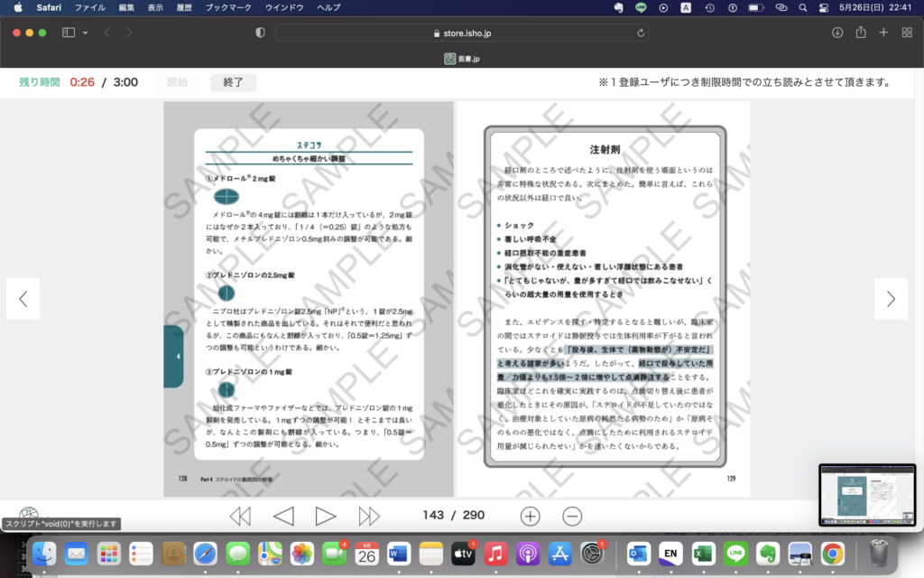
Task: Open the screenshot preview thumbnail
Action: [866, 494]
